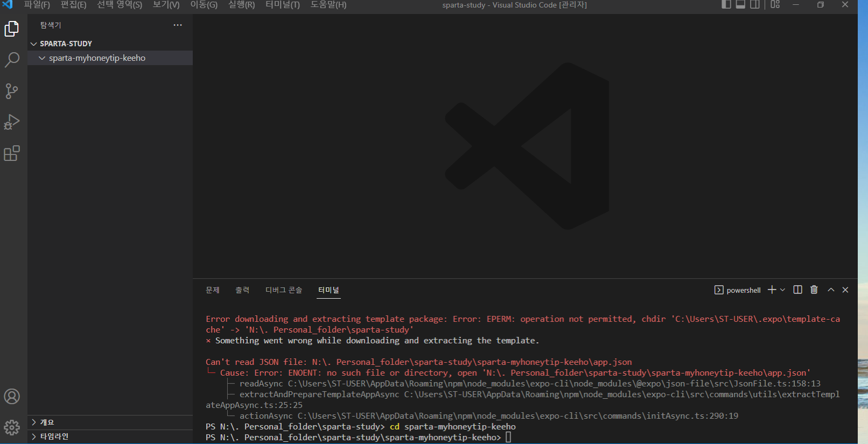Viewport: 868px width, 444px height.
Task: Toggle secondary sidebar layout button
Action: (x=755, y=4)
